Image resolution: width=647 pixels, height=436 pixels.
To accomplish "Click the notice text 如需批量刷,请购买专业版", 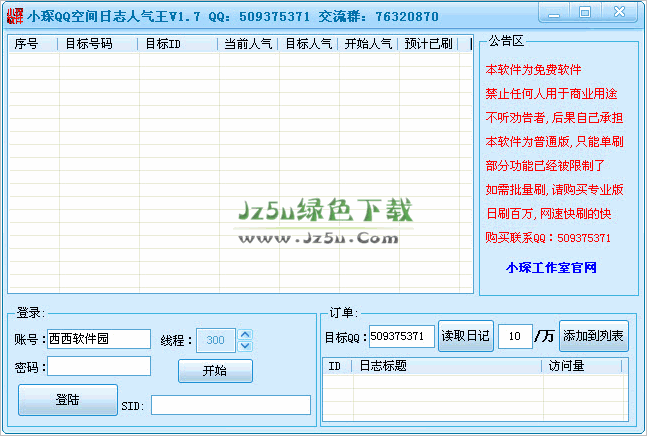I will 554,190.
